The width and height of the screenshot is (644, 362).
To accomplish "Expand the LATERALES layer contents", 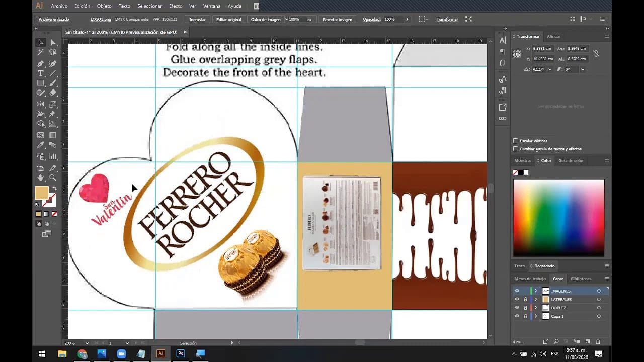I will 536,299.
